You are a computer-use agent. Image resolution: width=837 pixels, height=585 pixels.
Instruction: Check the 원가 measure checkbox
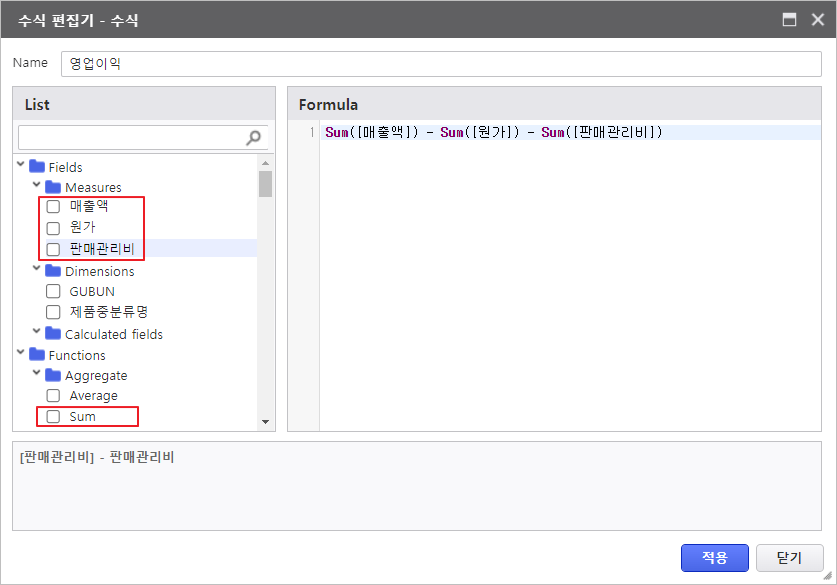pos(53,228)
